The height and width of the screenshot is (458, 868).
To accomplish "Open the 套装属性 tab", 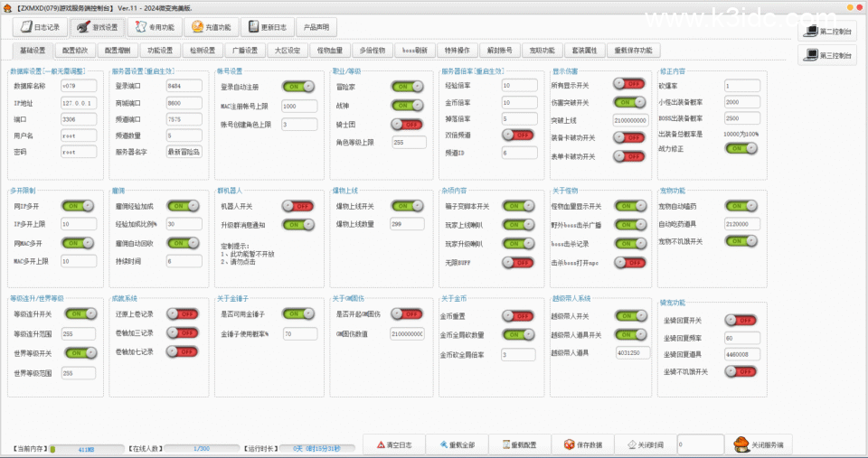I will point(585,51).
